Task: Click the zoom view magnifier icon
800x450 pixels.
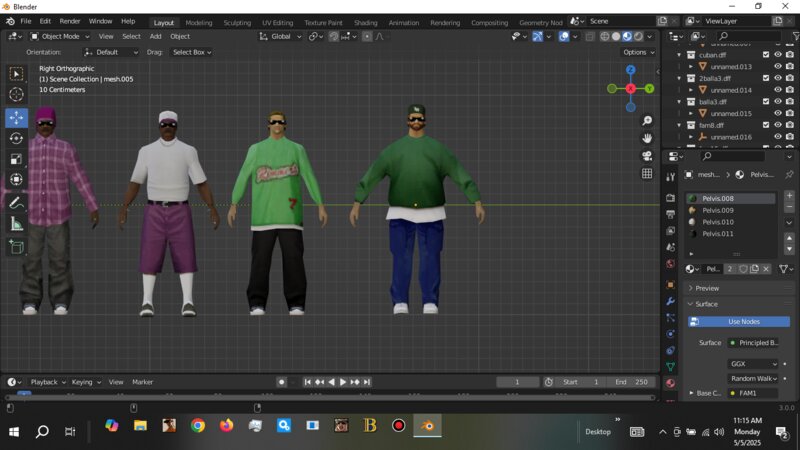Action: (647, 120)
